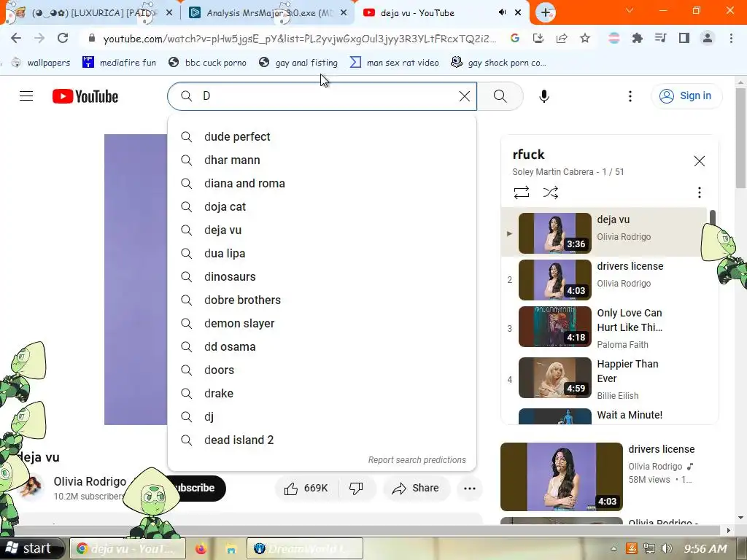
Task: Choose 'dinosaurs' search prediction
Action: click(322, 276)
